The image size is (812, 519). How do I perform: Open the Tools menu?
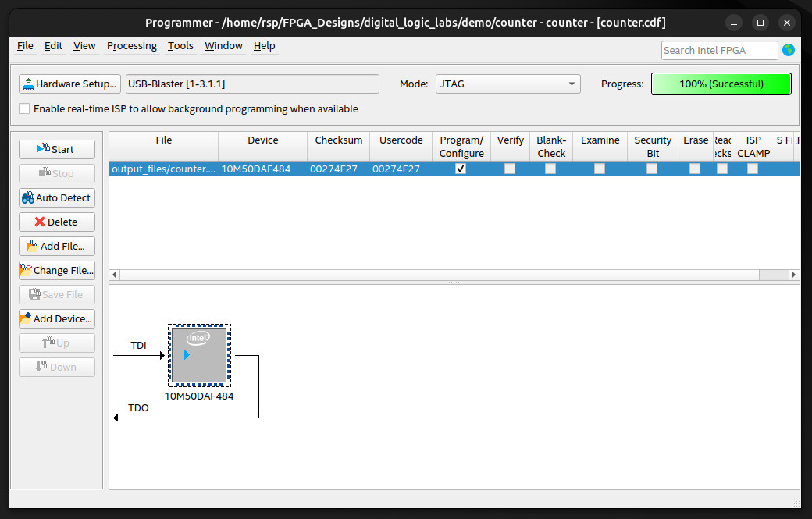180,46
